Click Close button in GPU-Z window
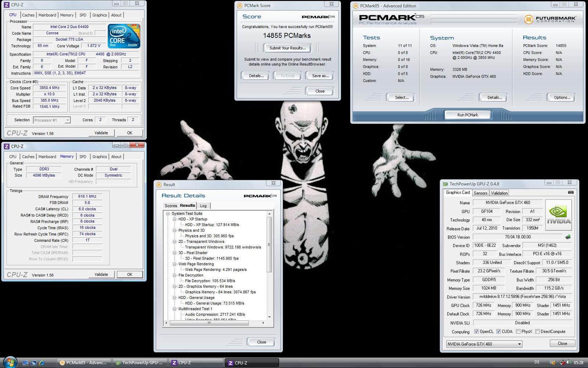Image resolution: width=588 pixels, height=368 pixels. coord(562,343)
